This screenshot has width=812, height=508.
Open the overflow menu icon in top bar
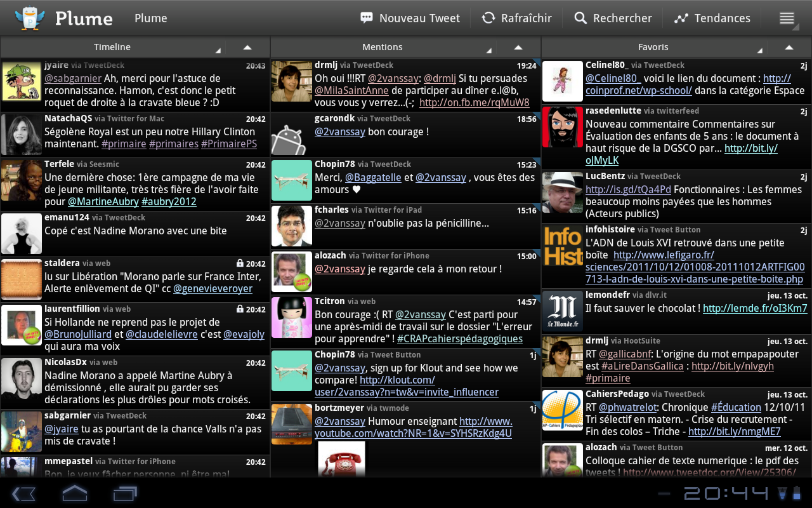(x=787, y=18)
